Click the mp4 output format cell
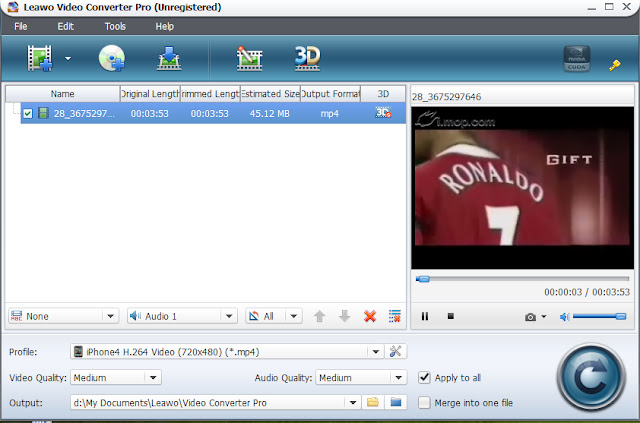640x423 pixels. click(x=330, y=114)
